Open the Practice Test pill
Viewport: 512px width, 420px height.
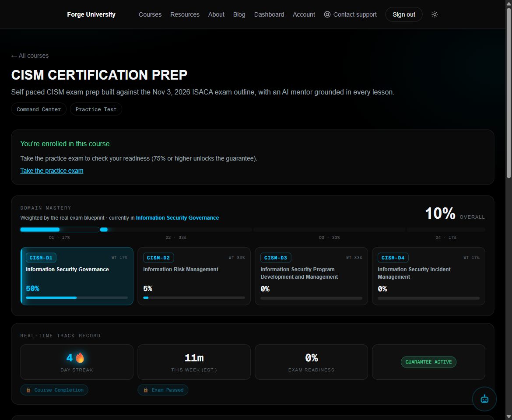(96, 109)
